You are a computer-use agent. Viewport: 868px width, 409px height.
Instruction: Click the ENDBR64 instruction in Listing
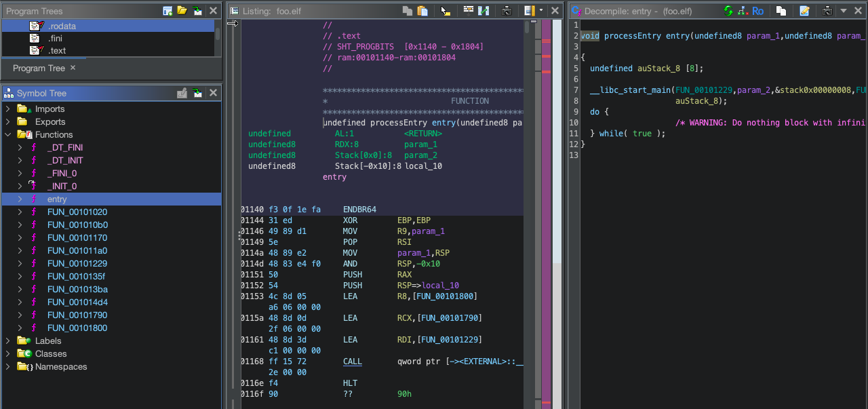(x=359, y=210)
